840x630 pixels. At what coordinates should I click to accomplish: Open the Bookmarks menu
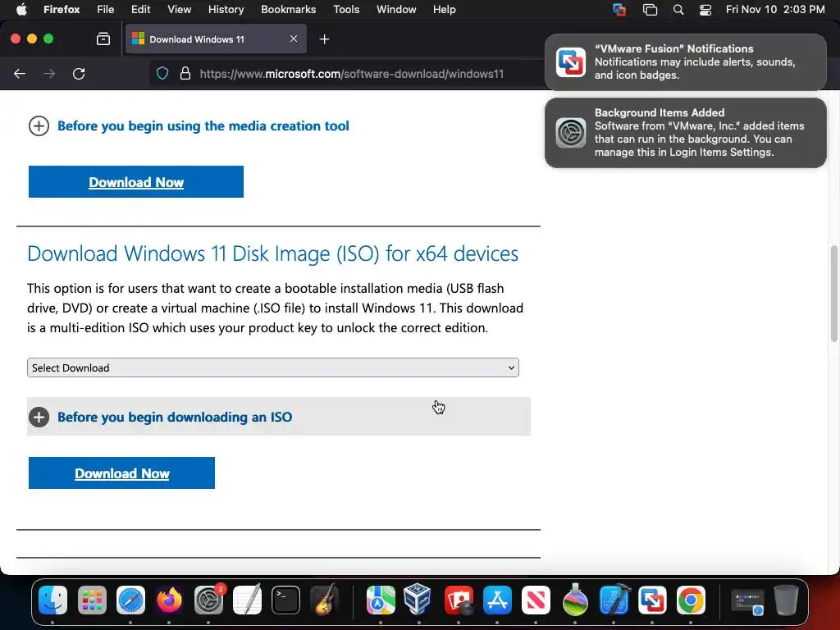288,10
